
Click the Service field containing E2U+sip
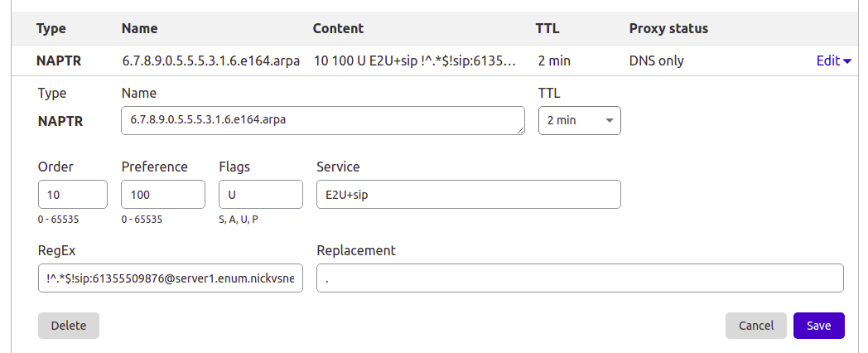pos(468,194)
